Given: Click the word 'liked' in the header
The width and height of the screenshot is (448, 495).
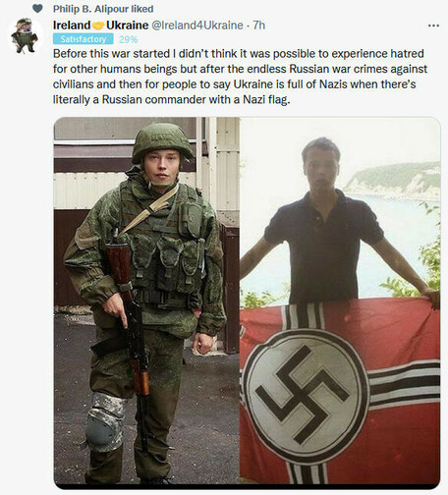Looking at the screenshot, I should coord(142,9).
